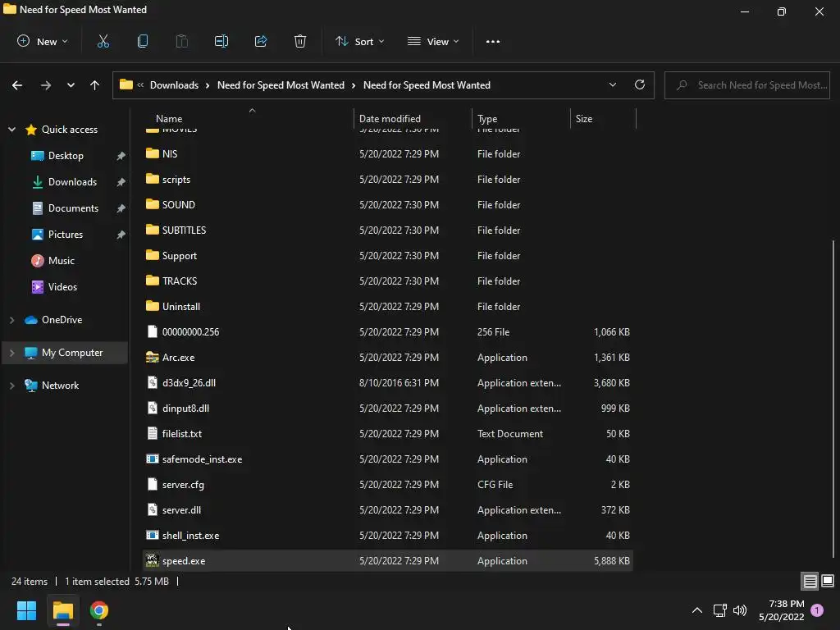This screenshot has height=630, width=840.
Task: Open volume control in system tray
Action: [740, 610]
